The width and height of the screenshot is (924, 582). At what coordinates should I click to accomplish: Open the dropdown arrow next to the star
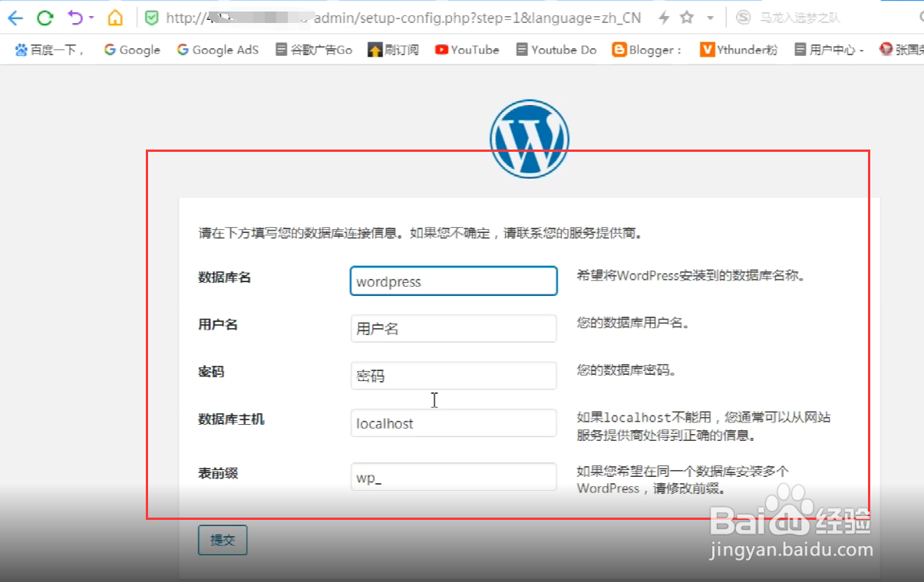coord(711,18)
